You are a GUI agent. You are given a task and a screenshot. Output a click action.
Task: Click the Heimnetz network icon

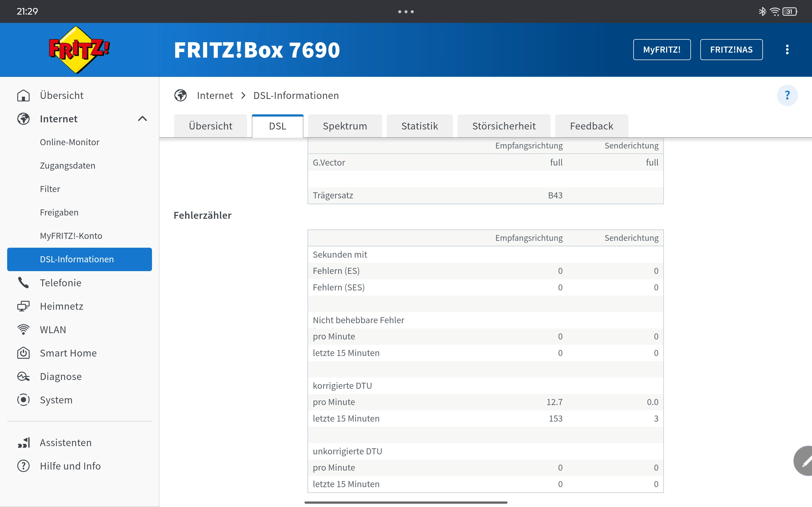pyautogui.click(x=23, y=306)
